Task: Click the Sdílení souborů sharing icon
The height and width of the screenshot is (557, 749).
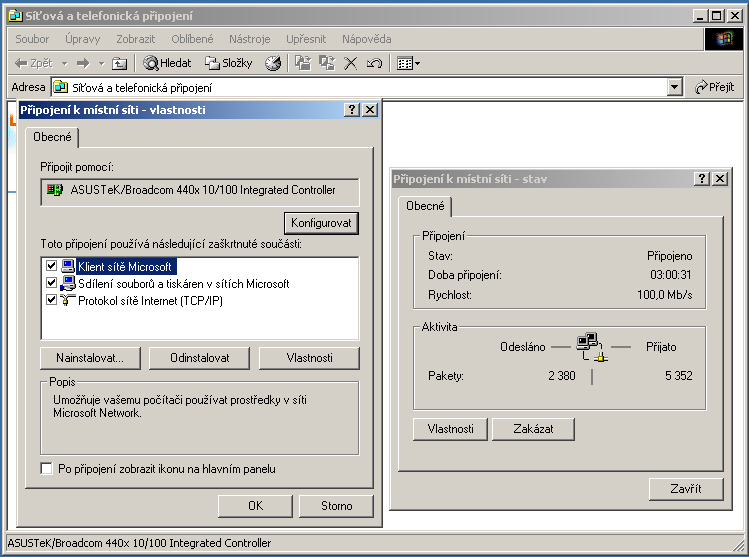Action: pyautogui.click(x=68, y=283)
